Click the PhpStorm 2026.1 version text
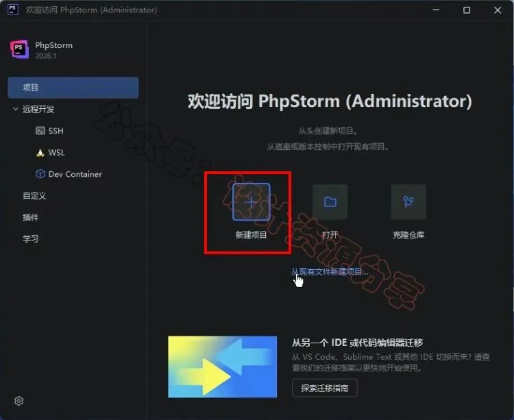Image resolution: width=514 pixels, height=420 pixels. tap(46, 56)
